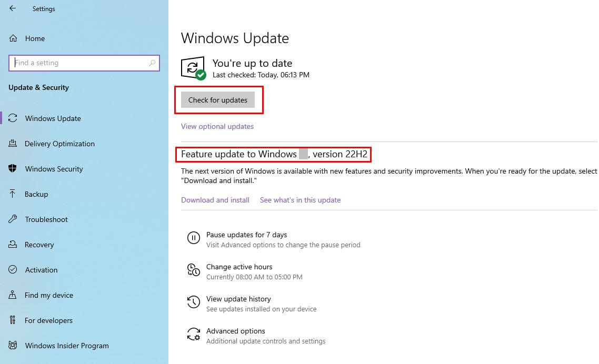Open Recovery options in the sidebar
599x364 pixels.
[x=39, y=245]
